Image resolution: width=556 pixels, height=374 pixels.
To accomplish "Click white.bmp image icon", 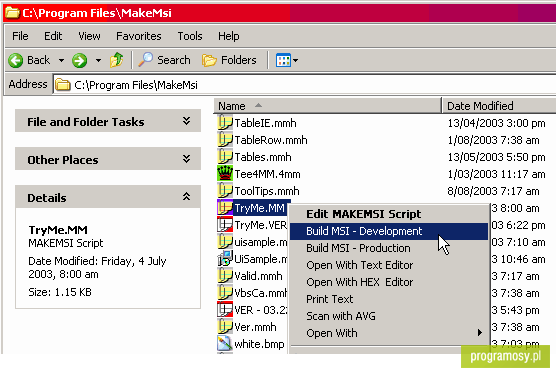I will pyautogui.click(x=224, y=344).
